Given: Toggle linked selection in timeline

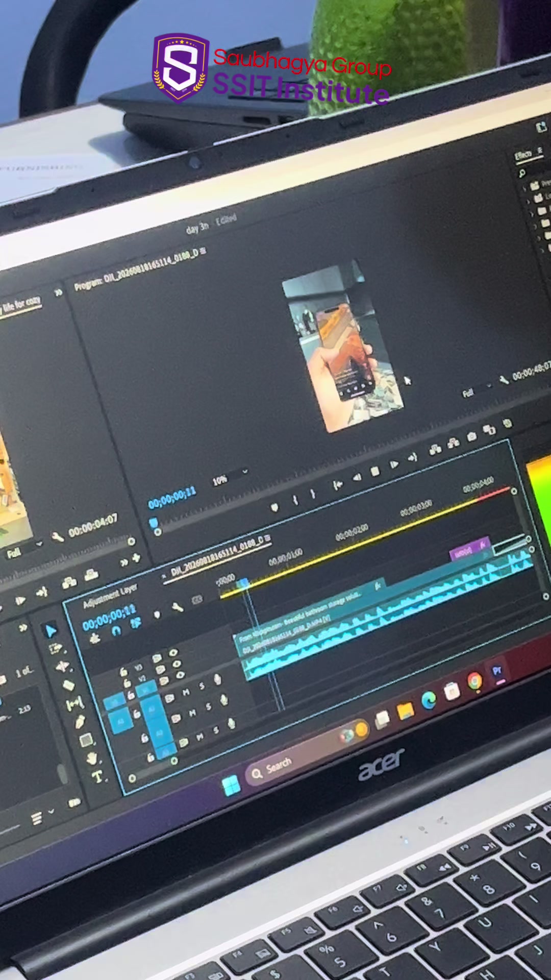Looking at the screenshot, I should click(x=136, y=623).
